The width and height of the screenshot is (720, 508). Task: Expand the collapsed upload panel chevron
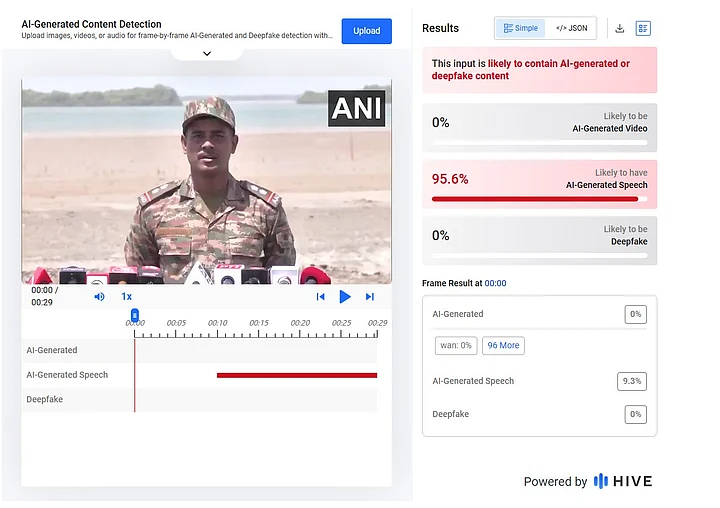point(206,53)
